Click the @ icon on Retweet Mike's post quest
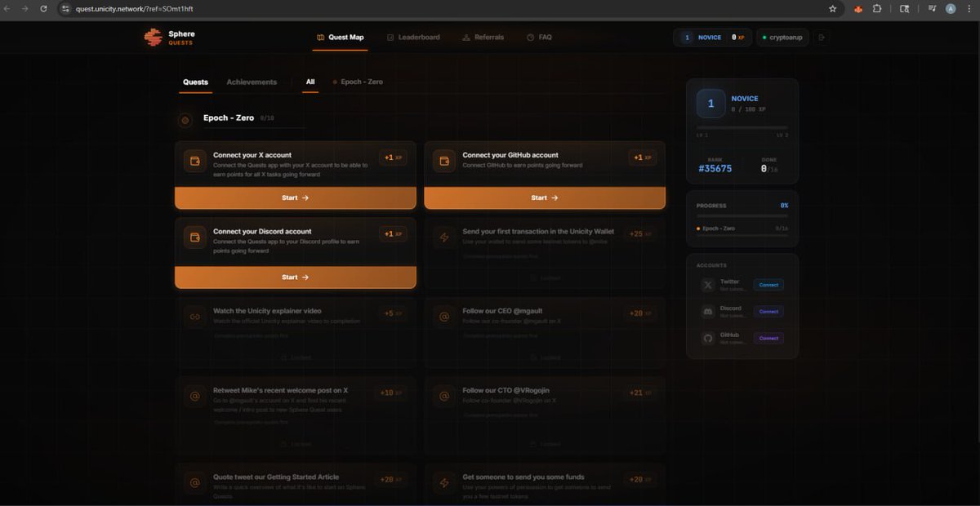Screen dimensions: 980x506 point(194,397)
